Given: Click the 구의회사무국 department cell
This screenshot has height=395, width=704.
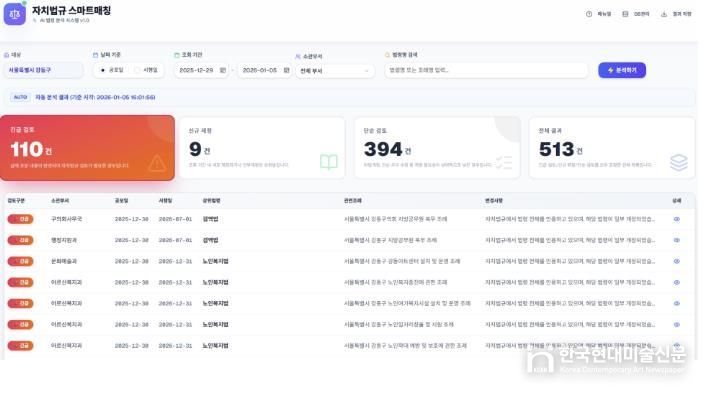Looking at the screenshot, I should pos(66,219).
